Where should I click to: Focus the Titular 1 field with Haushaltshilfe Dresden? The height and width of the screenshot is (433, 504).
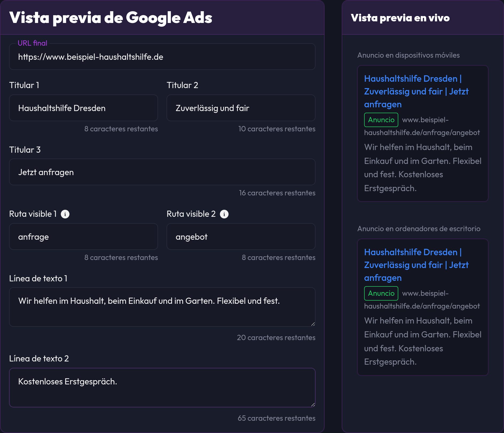pyautogui.click(x=84, y=108)
